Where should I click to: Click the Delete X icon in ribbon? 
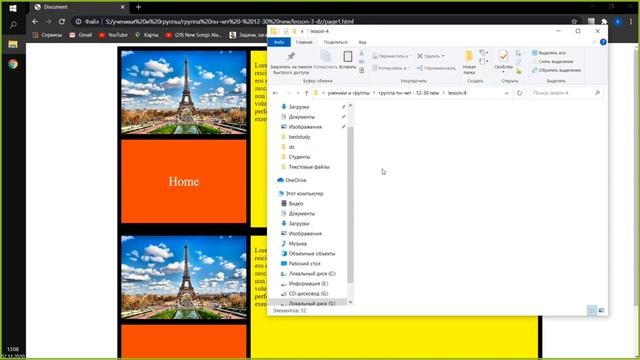tap(420, 56)
